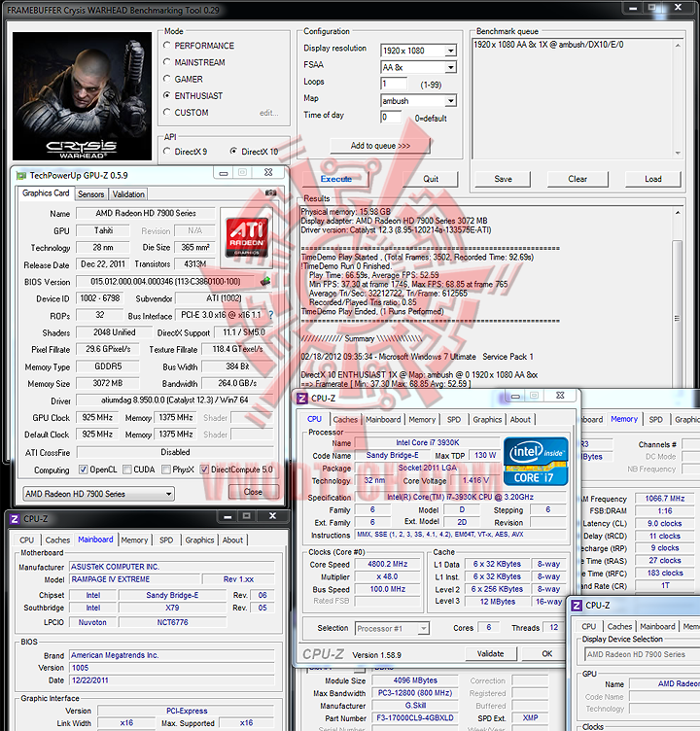This screenshot has width=700, height=731.
Task: Click the Graphics tab in front CPU-Z window
Action: (487, 420)
